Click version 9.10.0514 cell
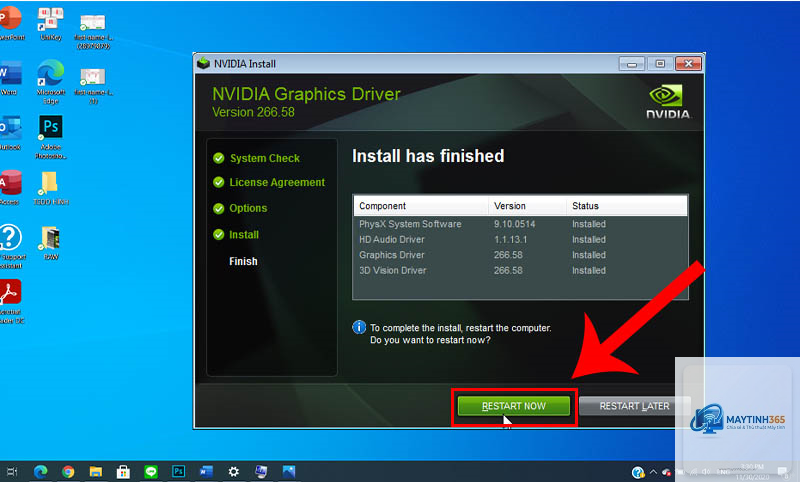 [514, 224]
